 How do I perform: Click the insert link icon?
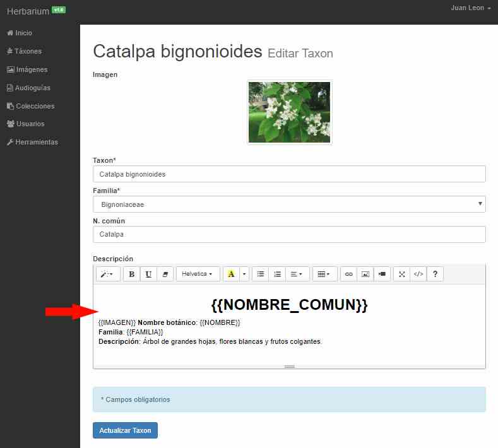tap(348, 274)
